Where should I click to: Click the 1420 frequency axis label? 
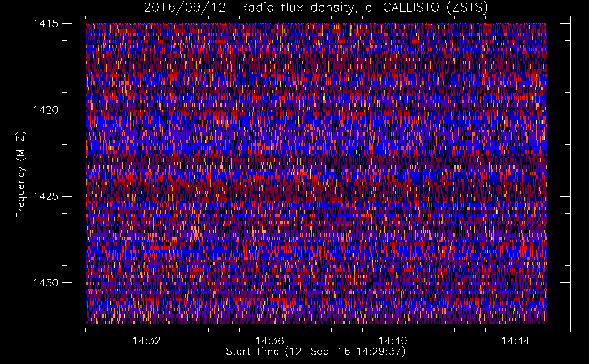click(x=46, y=110)
